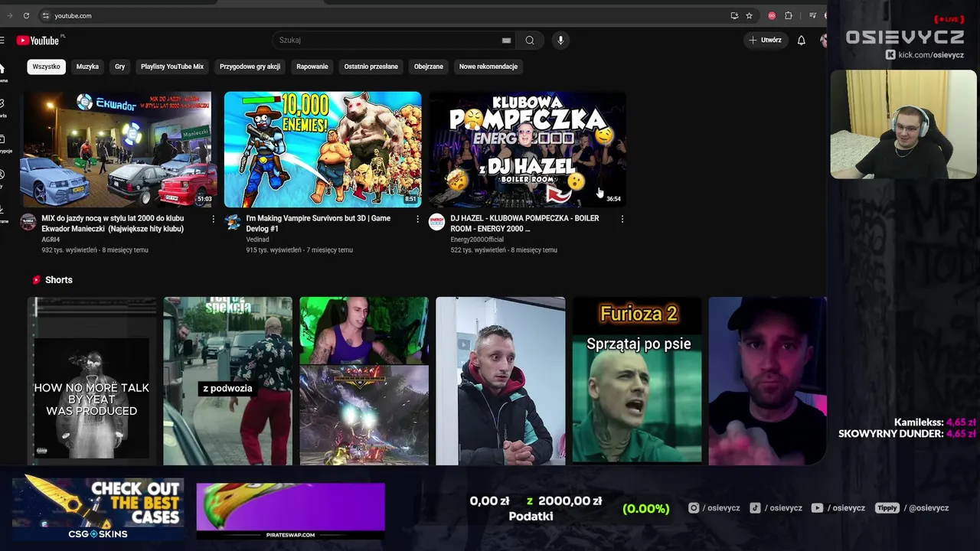Select the Gry filter chip

119,67
